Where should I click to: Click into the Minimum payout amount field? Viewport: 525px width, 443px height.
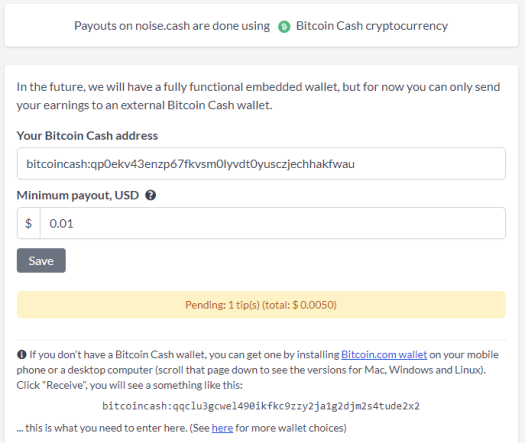point(273,223)
